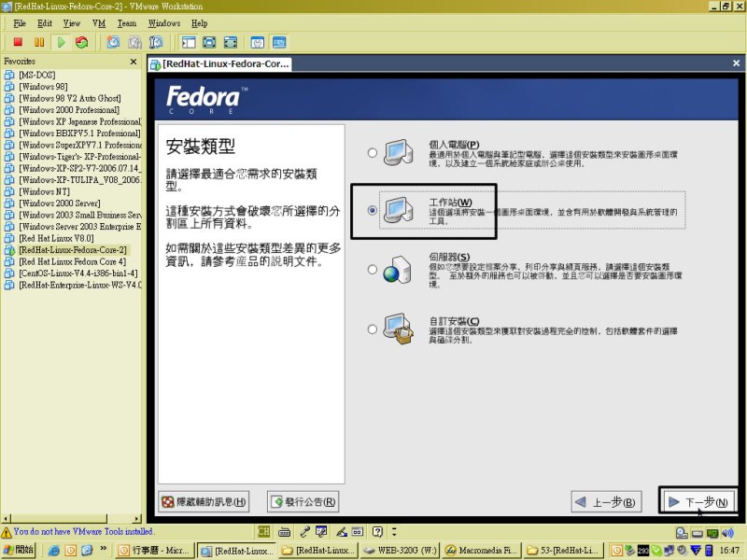Click the Revert to Snapshot icon
The image size is (747, 560).
(x=134, y=42)
